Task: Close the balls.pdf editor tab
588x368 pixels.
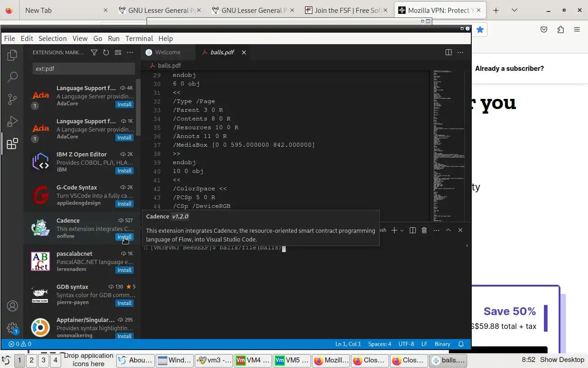Action: tap(244, 52)
